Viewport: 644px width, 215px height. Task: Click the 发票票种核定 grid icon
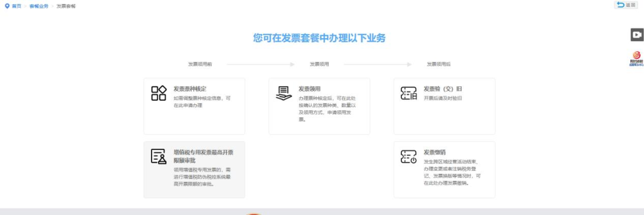159,93
